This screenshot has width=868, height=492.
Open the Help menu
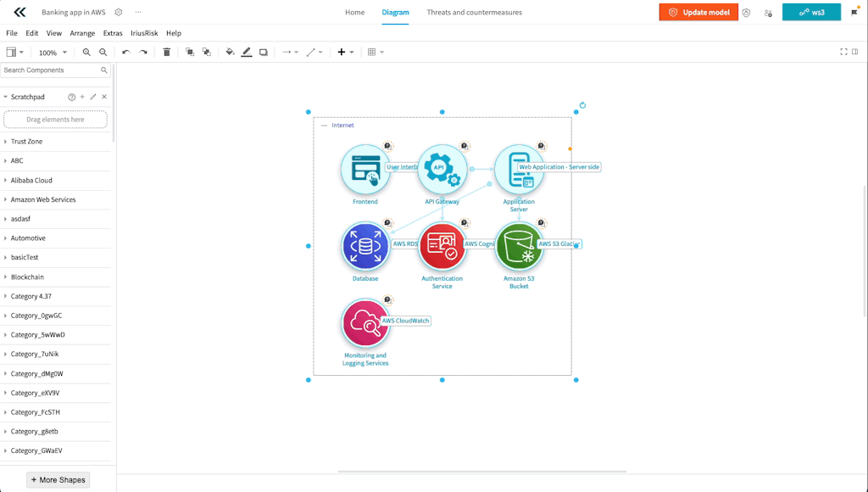[x=174, y=33]
